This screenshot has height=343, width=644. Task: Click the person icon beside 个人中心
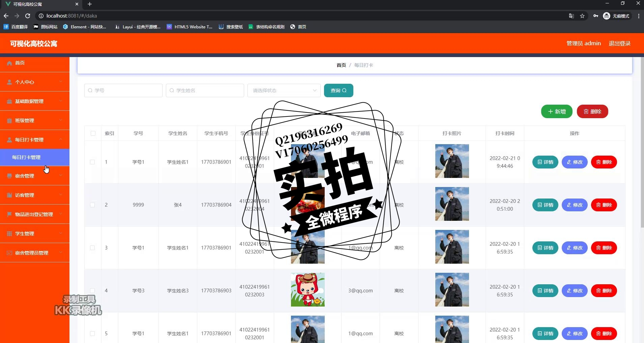click(9, 82)
